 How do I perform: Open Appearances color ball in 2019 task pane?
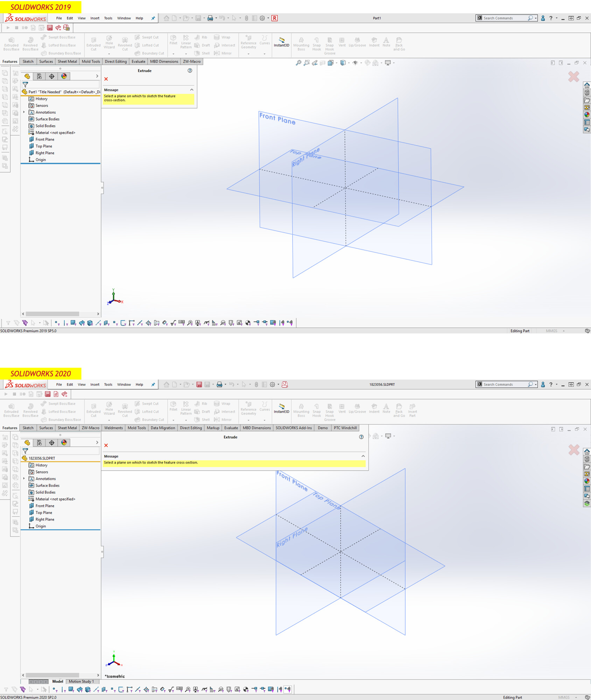point(587,115)
